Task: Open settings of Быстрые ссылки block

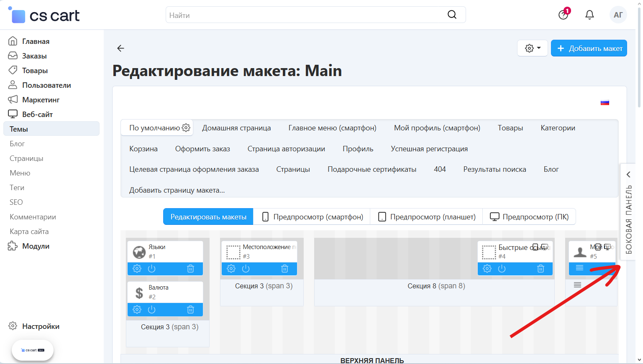Action: tap(487, 269)
